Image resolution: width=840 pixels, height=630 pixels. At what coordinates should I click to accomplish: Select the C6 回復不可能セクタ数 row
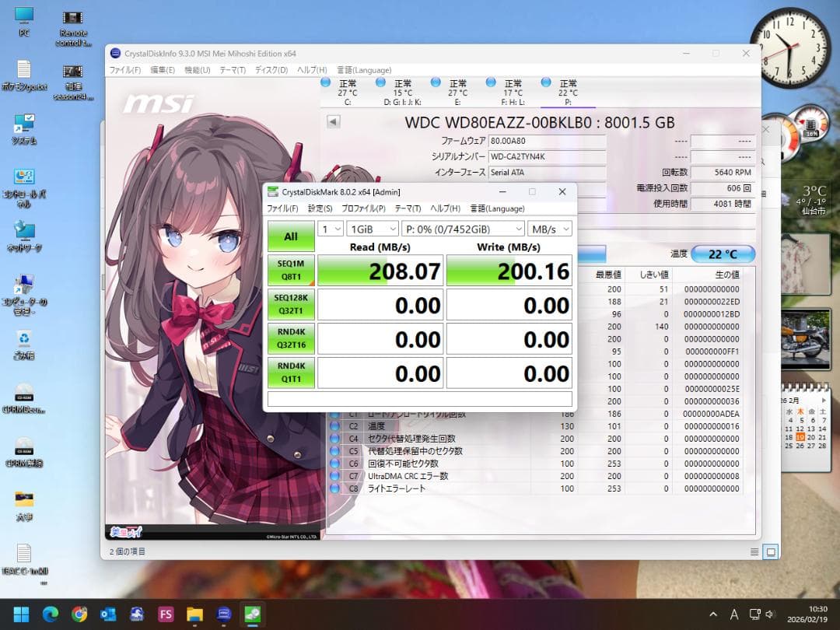534,464
